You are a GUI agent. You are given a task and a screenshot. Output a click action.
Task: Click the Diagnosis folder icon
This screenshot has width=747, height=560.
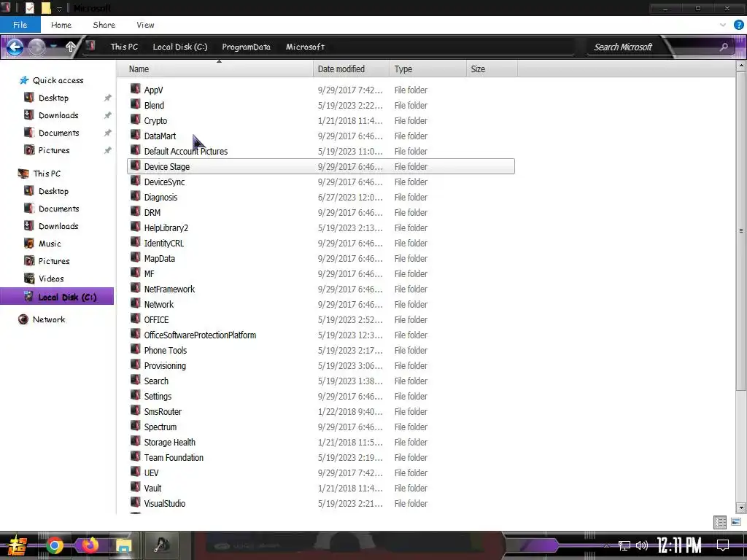click(x=135, y=196)
